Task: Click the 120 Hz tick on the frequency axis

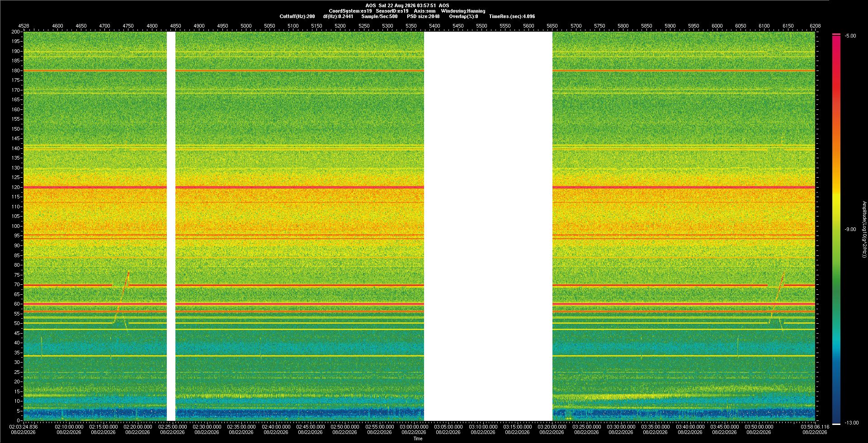Action: coord(16,187)
